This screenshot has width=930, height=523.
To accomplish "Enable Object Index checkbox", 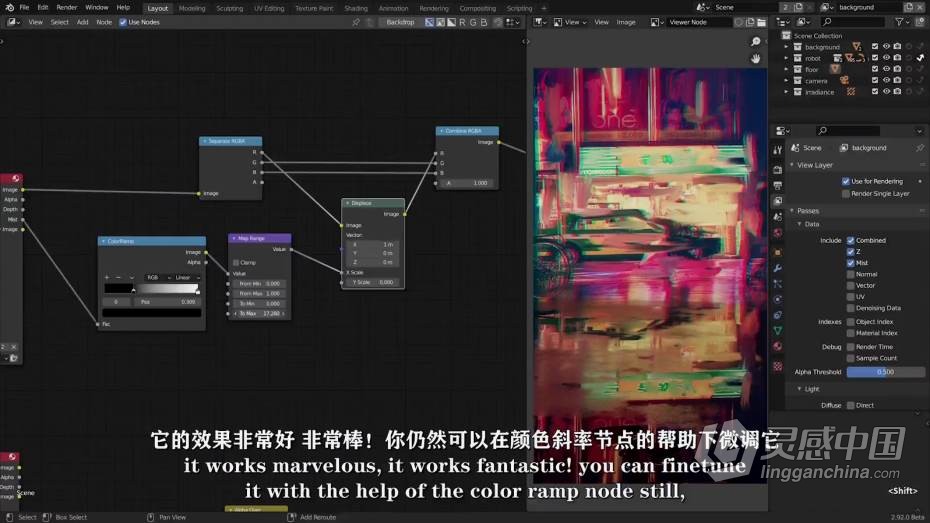I will (x=851, y=321).
